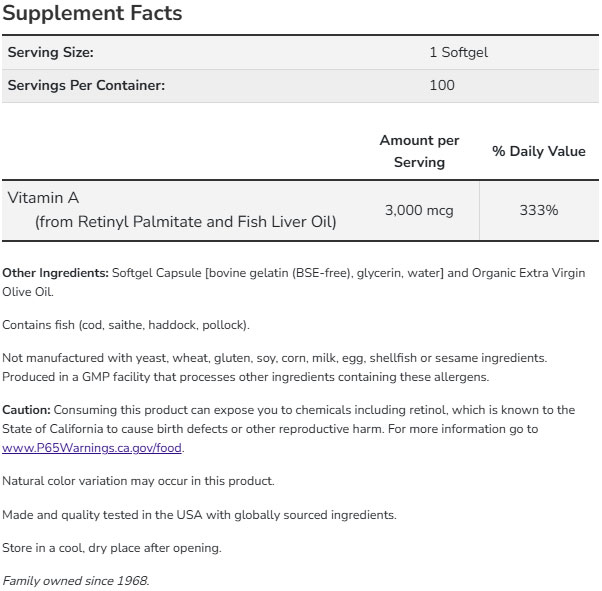Click the Family owned since 1968 text
The width and height of the screenshot is (602, 591).
click(x=76, y=581)
